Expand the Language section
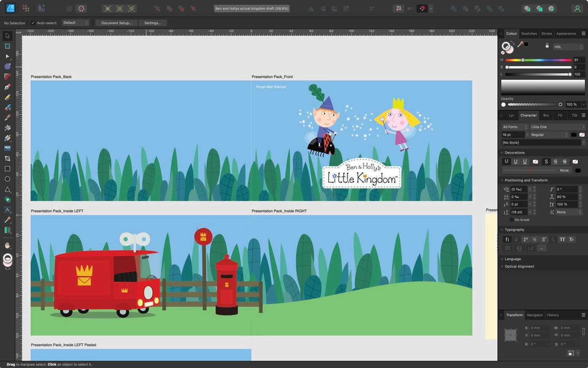Image resolution: width=588 pixels, height=368 pixels. [x=502, y=259]
